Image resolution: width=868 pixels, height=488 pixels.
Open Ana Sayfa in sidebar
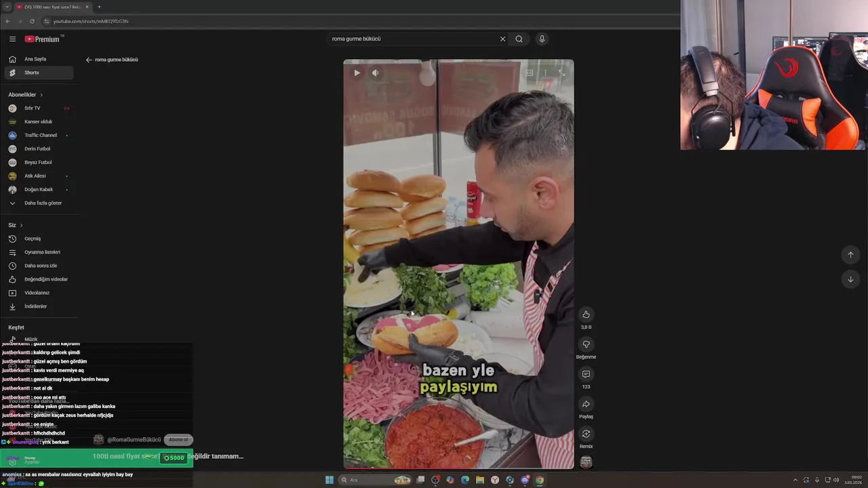[x=39, y=59]
